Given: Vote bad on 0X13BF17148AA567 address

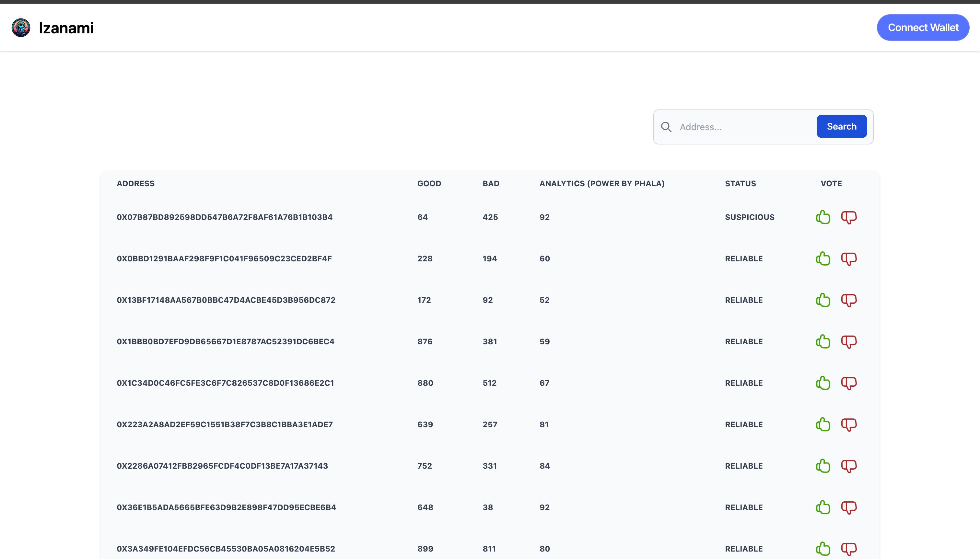Looking at the screenshot, I should (x=849, y=301).
